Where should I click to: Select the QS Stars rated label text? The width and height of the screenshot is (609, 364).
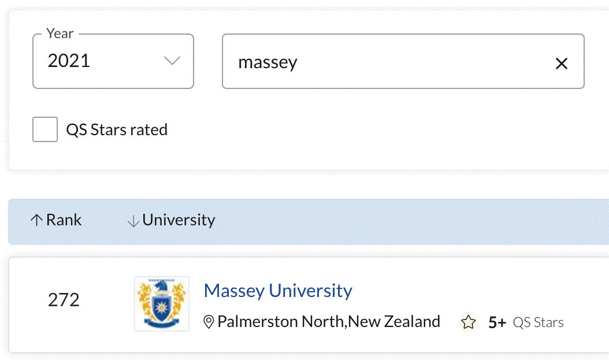pos(117,130)
